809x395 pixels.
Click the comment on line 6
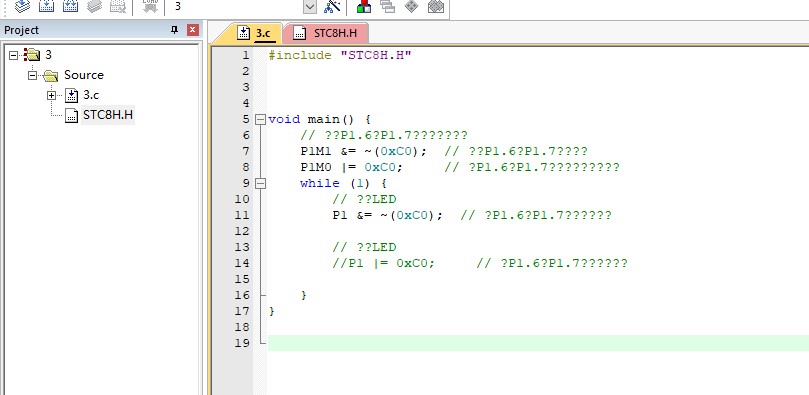click(384, 136)
